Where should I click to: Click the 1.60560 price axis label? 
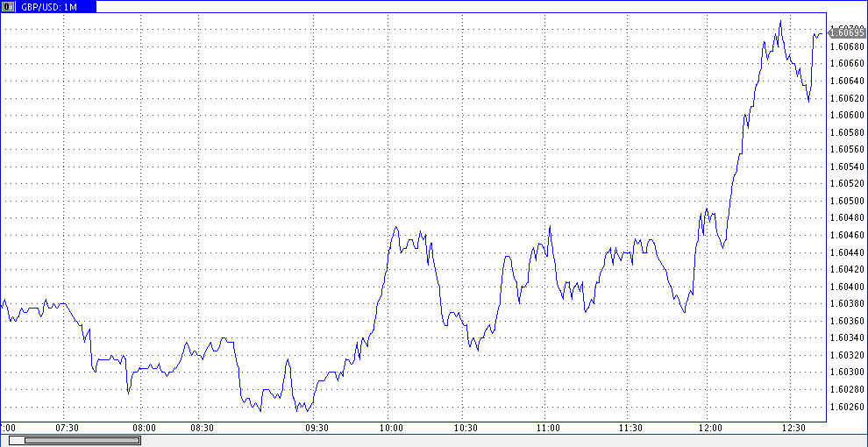pos(848,149)
